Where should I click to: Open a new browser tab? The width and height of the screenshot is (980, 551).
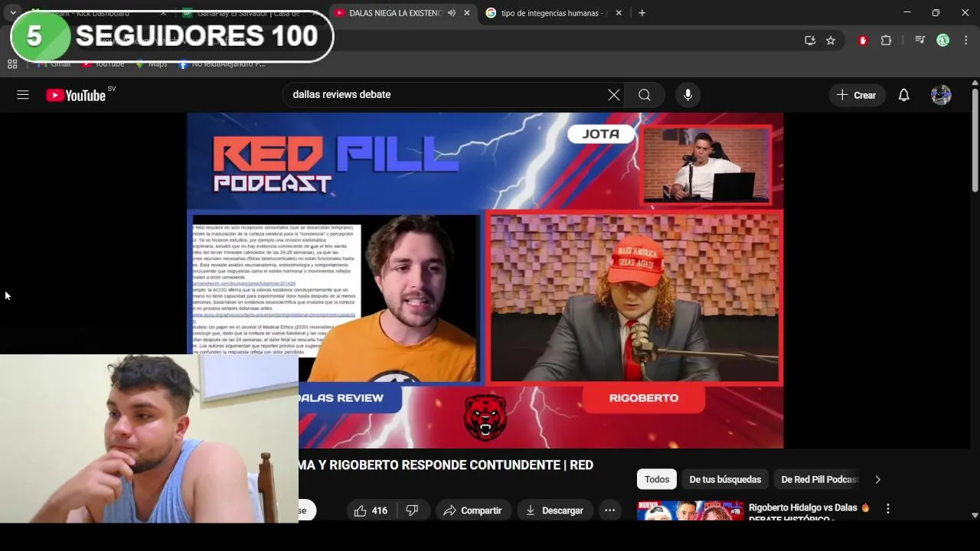(x=642, y=13)
